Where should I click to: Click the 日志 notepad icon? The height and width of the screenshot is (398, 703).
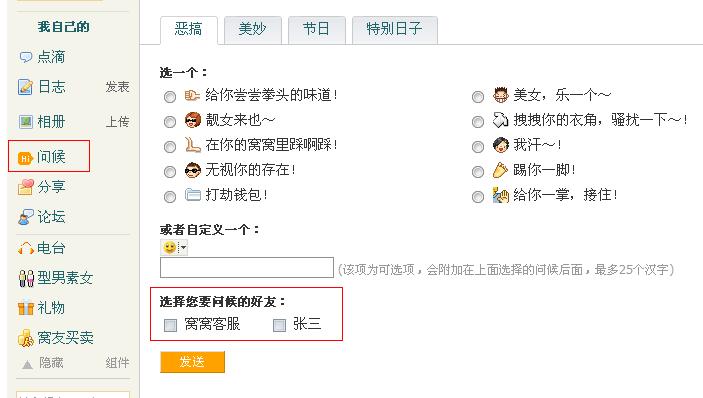pos(26,87)
